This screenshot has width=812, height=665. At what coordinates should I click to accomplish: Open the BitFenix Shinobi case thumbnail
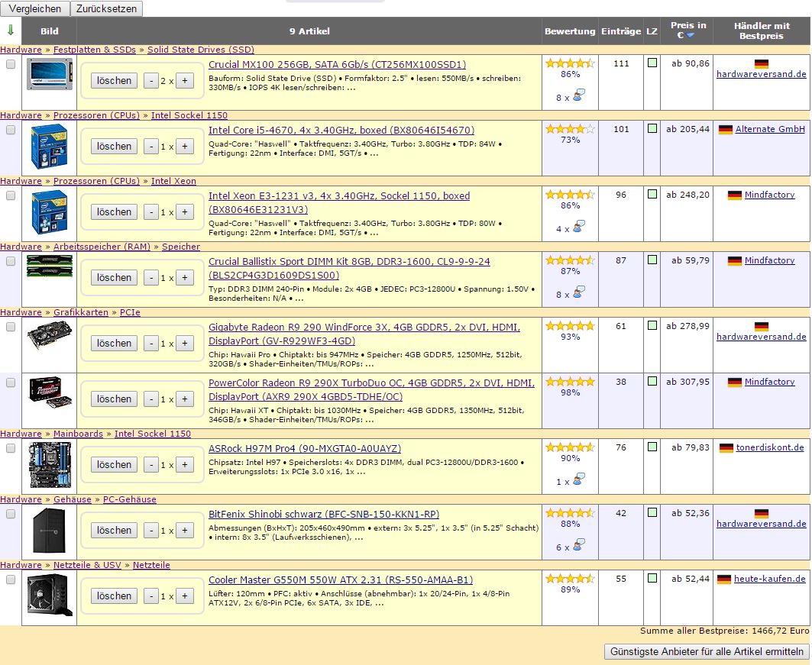click(x=49, y=530)
